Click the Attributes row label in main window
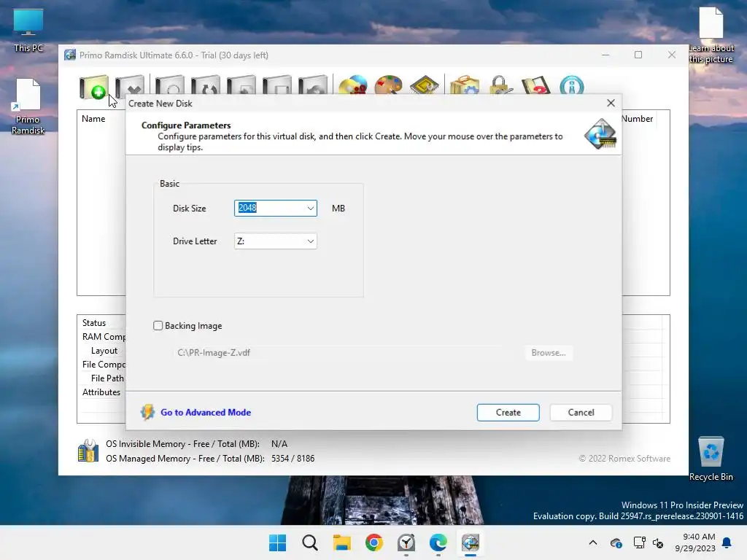This screenshot has height=560, width=747. [x=101, y=392]
